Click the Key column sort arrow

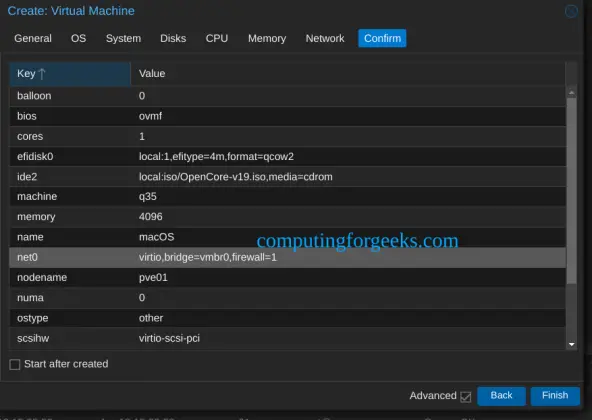42,74
